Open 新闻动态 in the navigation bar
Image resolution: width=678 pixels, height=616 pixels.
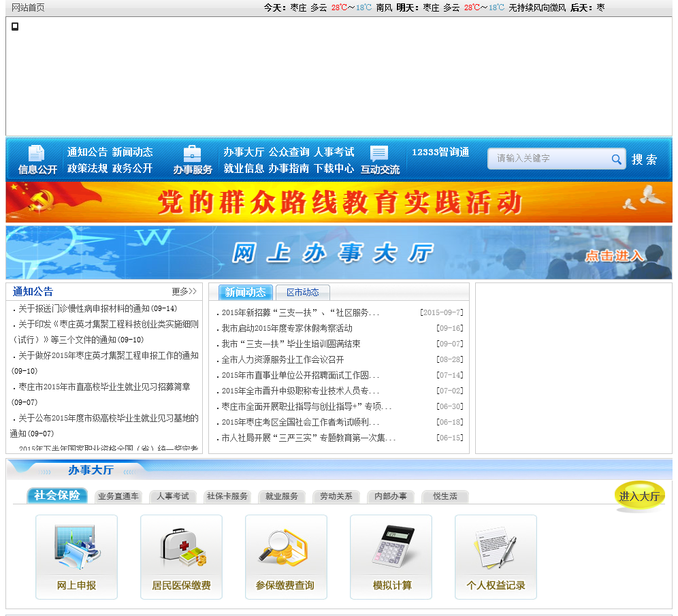(132, 152)
